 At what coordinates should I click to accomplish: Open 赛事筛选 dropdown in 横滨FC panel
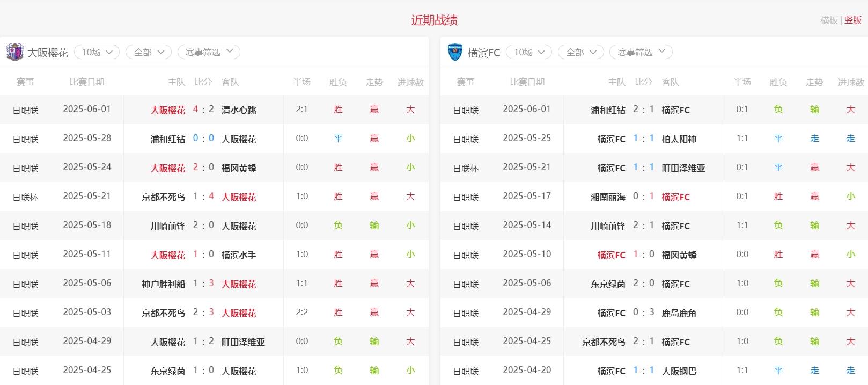[x=641, y=52]
